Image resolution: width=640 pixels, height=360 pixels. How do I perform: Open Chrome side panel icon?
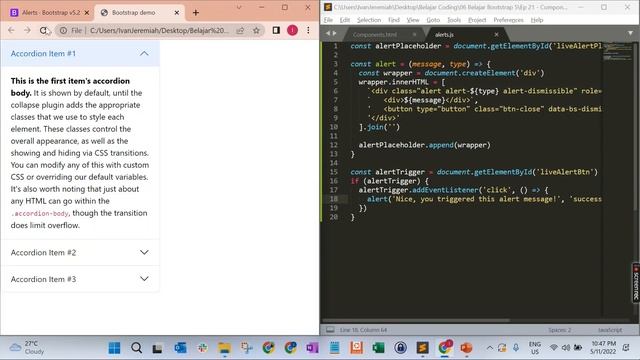pyautogui.click(x=276, y=30)
